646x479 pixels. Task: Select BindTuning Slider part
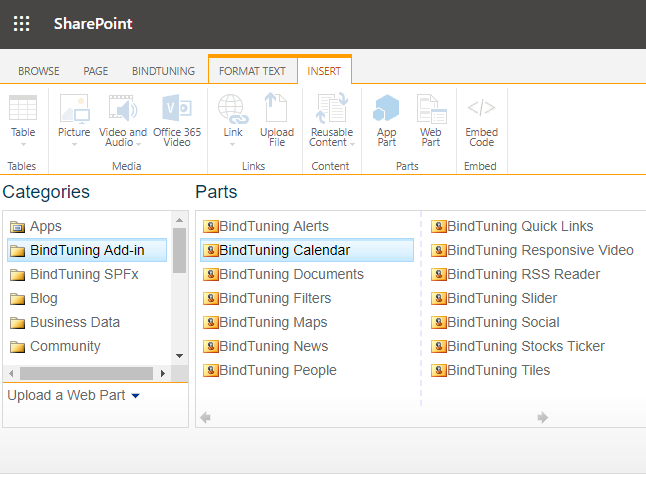click(494, 298)
